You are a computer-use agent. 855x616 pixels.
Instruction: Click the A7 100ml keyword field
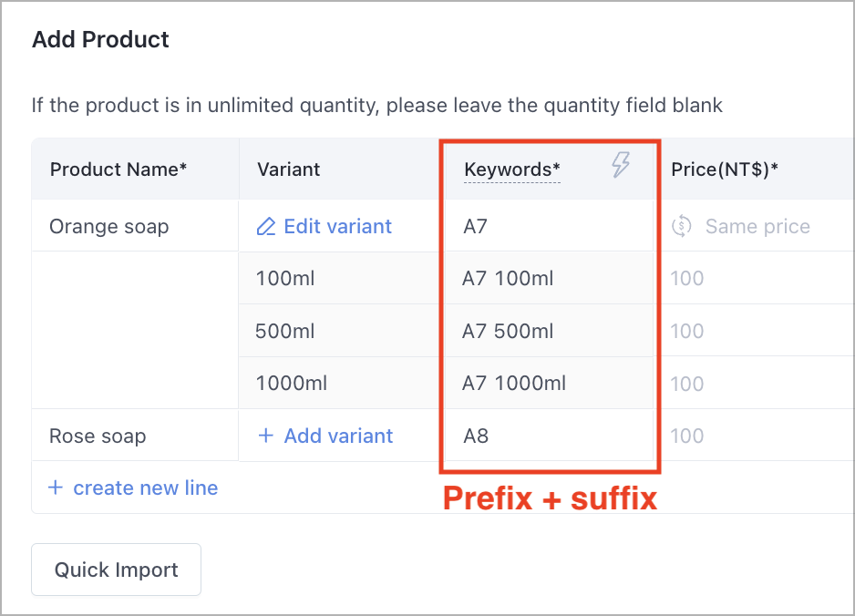[549, 278]
